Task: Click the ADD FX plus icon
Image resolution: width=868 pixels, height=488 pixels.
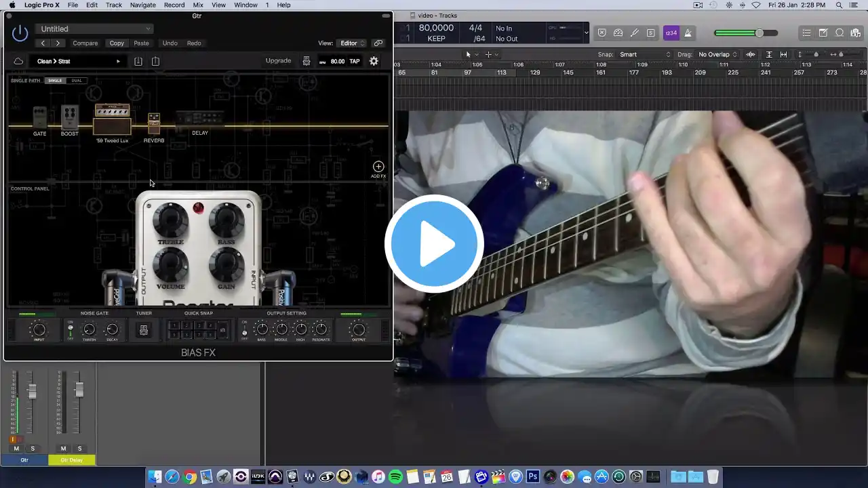Action: tap(378, 167)
